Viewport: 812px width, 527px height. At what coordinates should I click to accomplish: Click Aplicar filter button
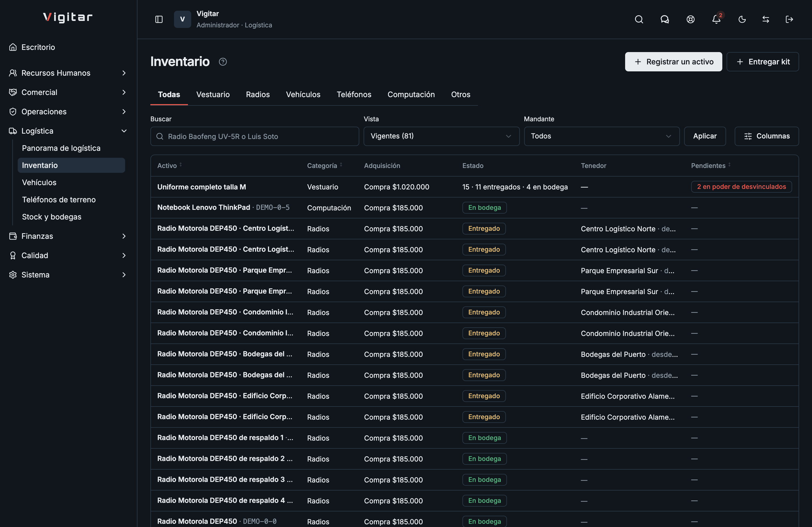click(x=705, y=136)
